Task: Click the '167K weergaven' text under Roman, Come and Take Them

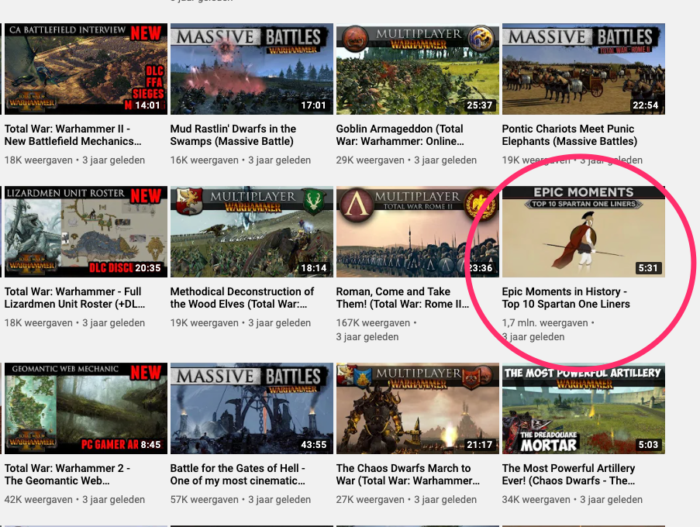Action: (x=373, y=322)
